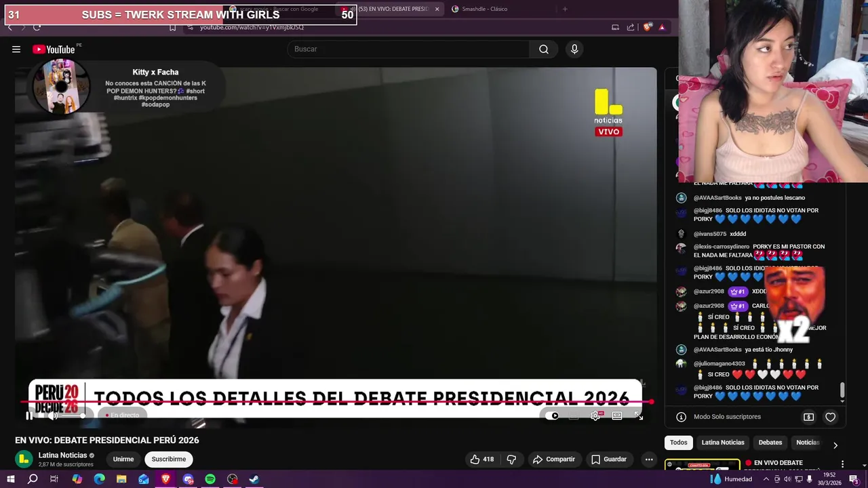Image resolution: width=868 pixels, height=488 pixels.
Task: Open system volume tray icon
Action: pos(787,479)
